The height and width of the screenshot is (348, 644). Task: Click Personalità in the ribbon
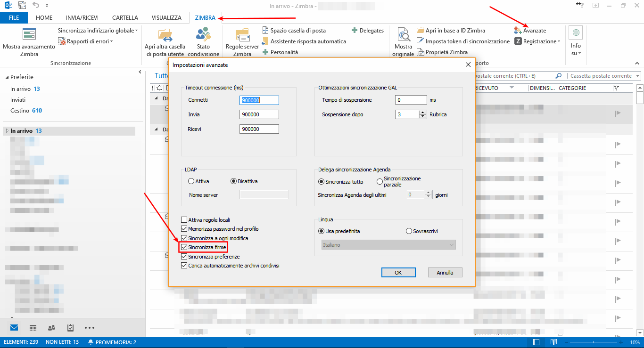pyautogui.click(x=280, y=52)
